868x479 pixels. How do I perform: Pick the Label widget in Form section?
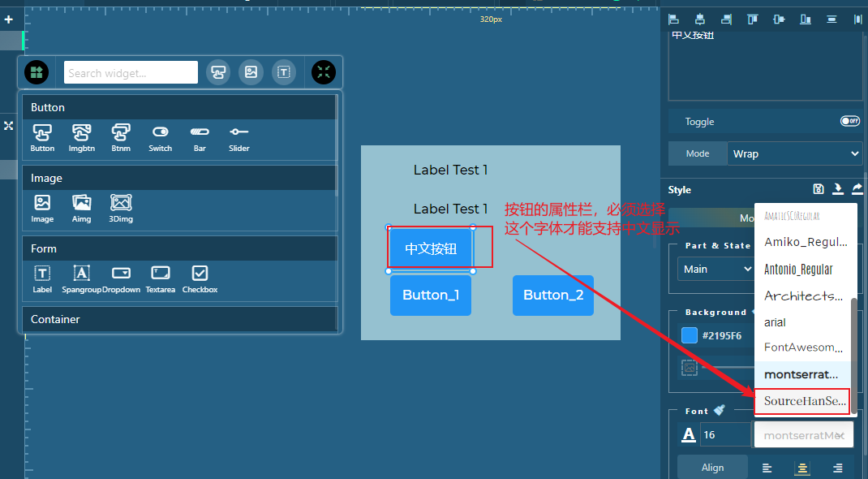pos(42,278)
